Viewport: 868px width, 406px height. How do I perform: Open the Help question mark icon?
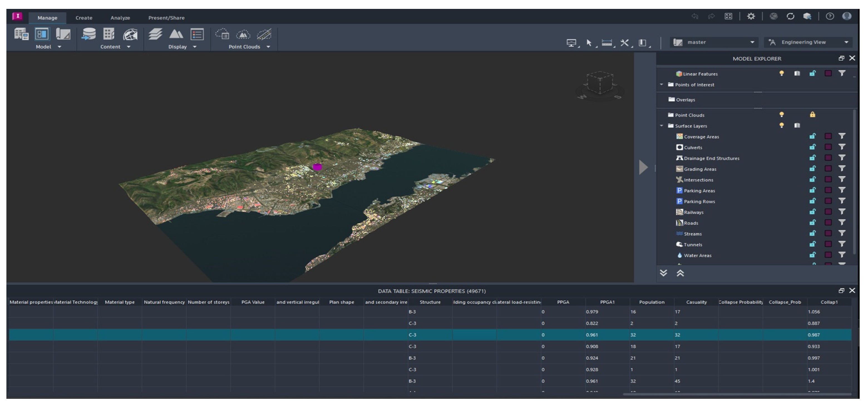[830, 16]
